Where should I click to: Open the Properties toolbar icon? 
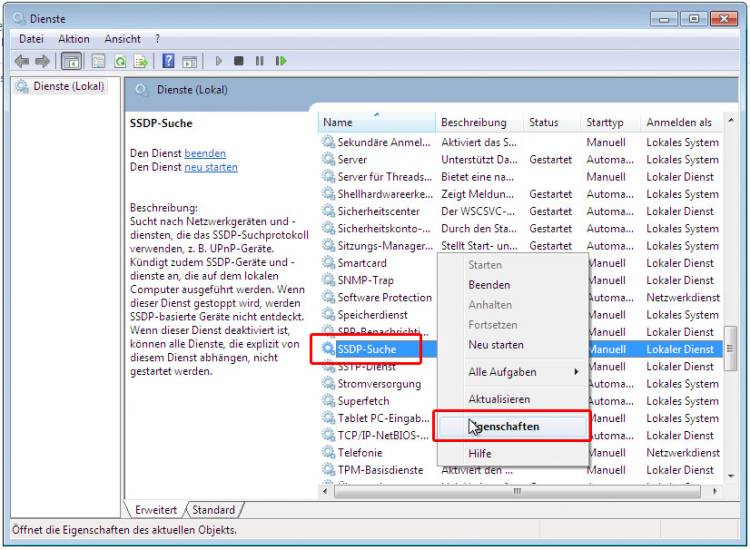tap(98, 61)
